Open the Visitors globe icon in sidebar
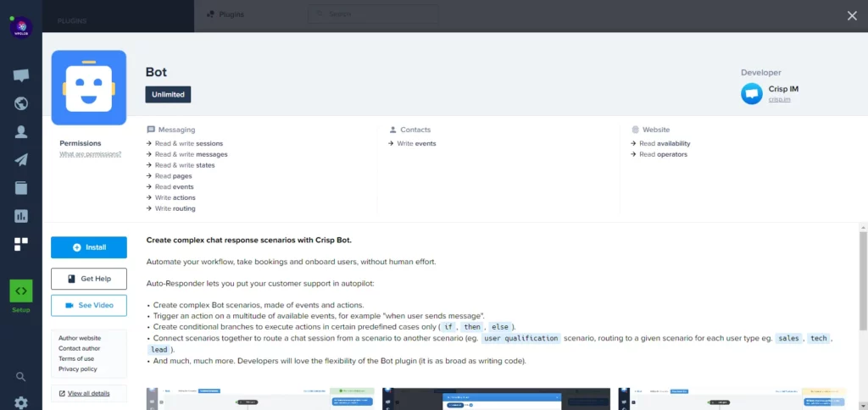868x410 pixels. pos(21,103)
